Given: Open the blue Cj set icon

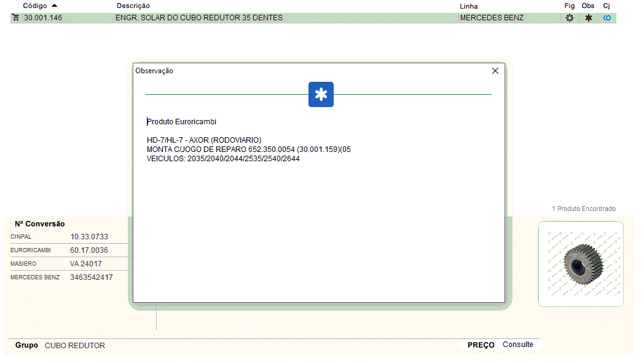Looking at the screenshot, I should (x=607, y=18).
